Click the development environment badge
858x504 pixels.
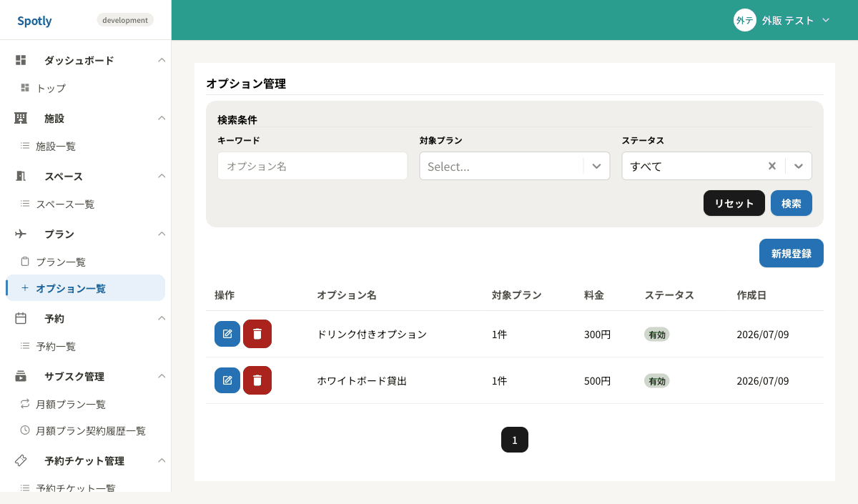125,20
